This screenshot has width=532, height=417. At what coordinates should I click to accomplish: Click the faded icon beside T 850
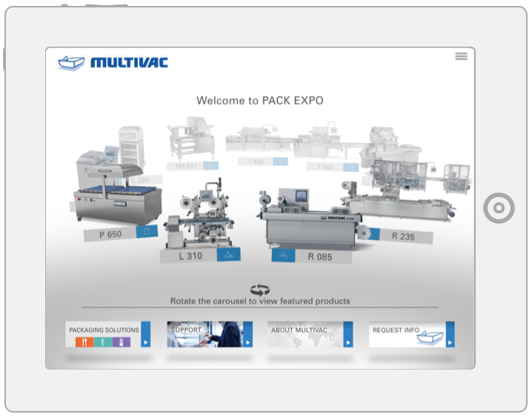coord(281,161)
